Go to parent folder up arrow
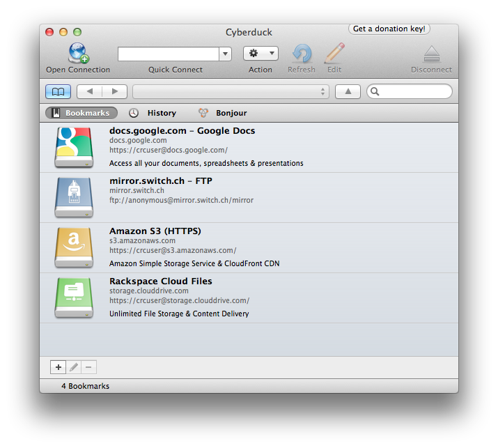Image resolution: width=498 pixels, height=448 pixels. pos(348,91)
